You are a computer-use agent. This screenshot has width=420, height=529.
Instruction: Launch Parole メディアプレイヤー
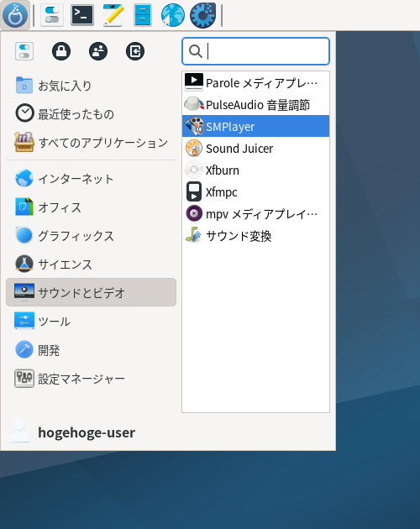255,82
